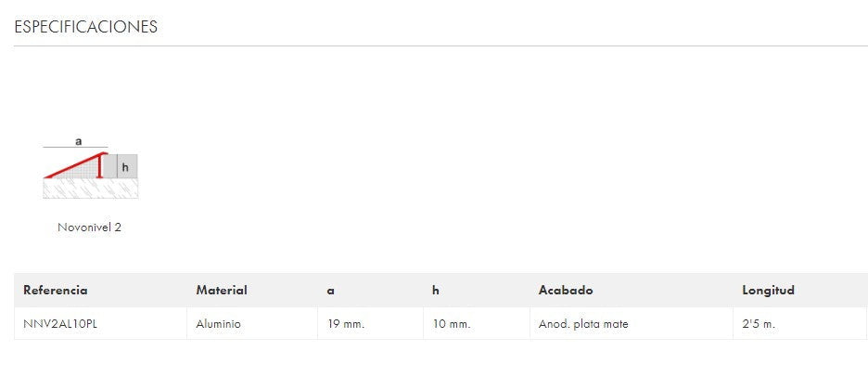The height and width of the screenshot is (377, 868).
Task: Click the gray 'h' box in diagram
Action: [x=126, y=167]
